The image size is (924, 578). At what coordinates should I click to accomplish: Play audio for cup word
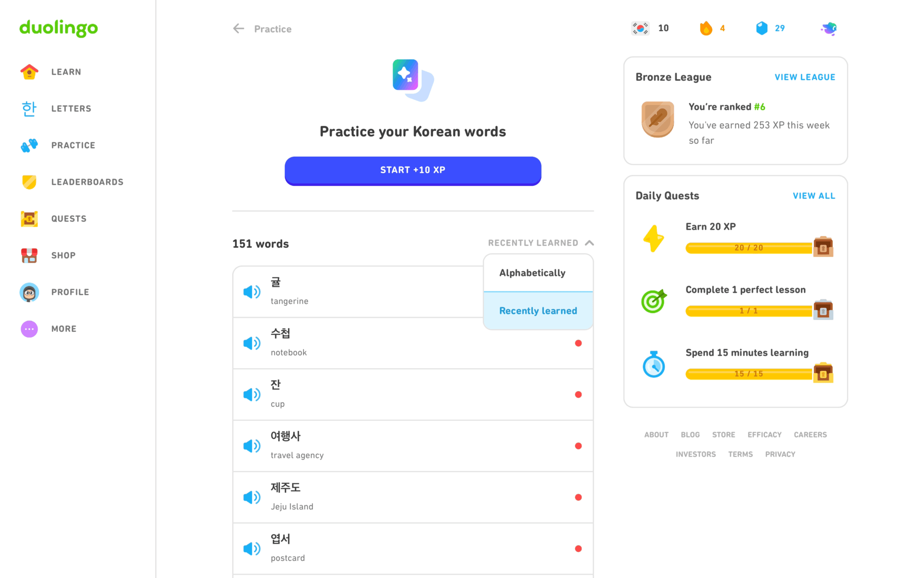[x=252, y=394]
